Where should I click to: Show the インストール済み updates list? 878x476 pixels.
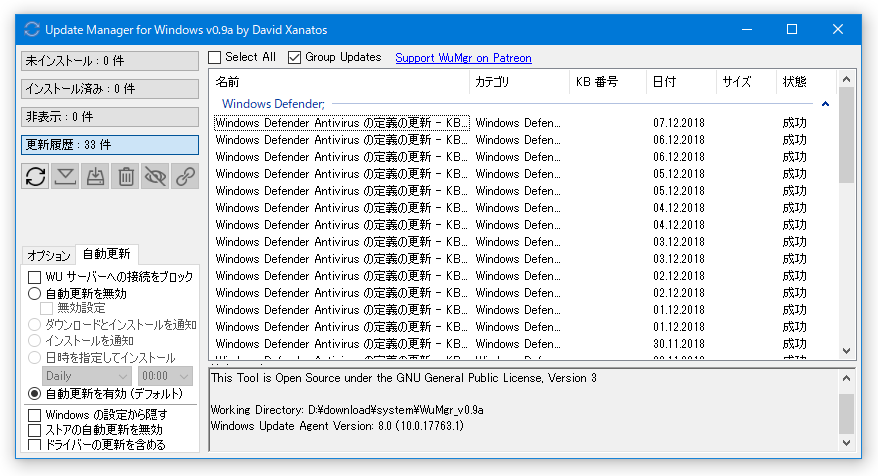pos(110,88)
